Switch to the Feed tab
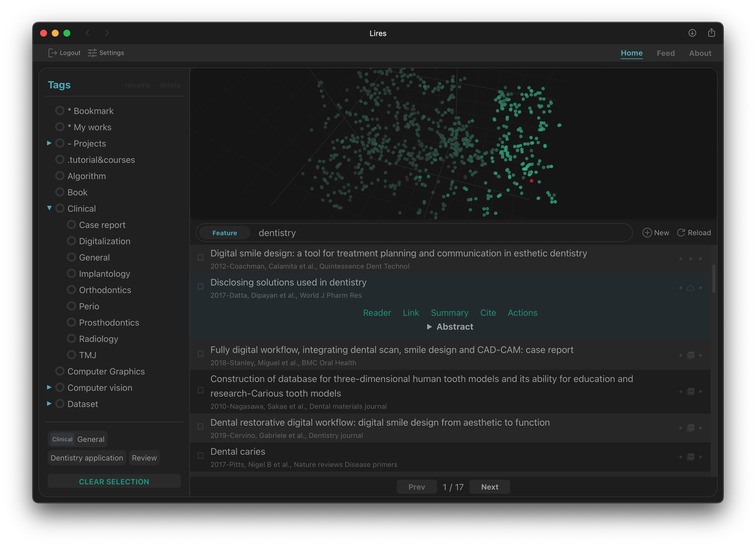The width and height of the screenshot is (756, 546). point(665,53)
